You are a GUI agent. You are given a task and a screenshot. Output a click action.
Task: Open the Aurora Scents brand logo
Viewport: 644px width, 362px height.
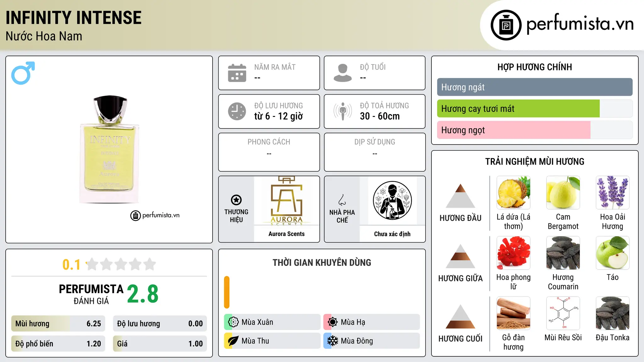coord(286,201)
